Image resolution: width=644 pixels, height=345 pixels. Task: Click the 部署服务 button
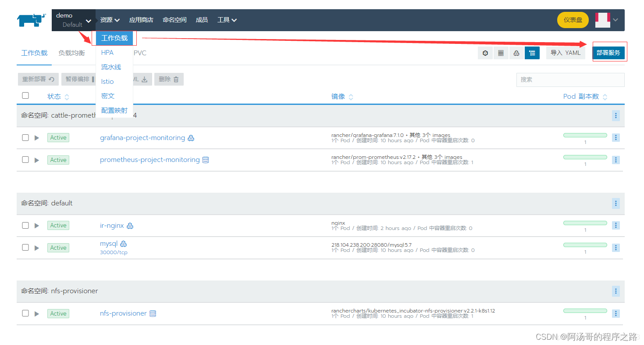pos(608,53)
